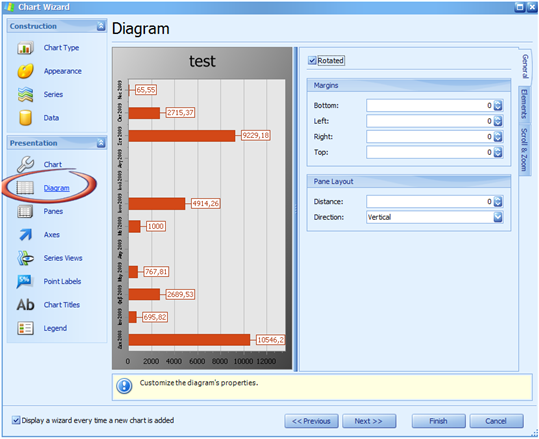Collapse the Presentation panel group
The image size is (539, 439).
point(101,143)
